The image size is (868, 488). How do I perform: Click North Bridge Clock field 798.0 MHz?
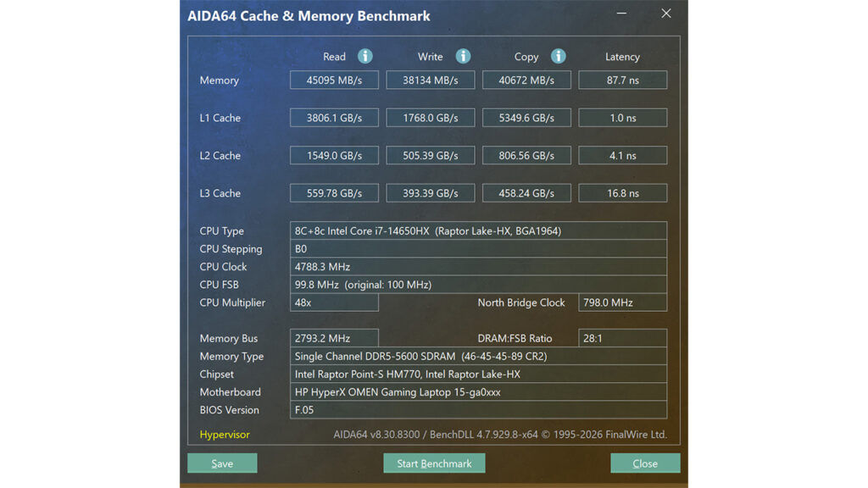point(623,302)
